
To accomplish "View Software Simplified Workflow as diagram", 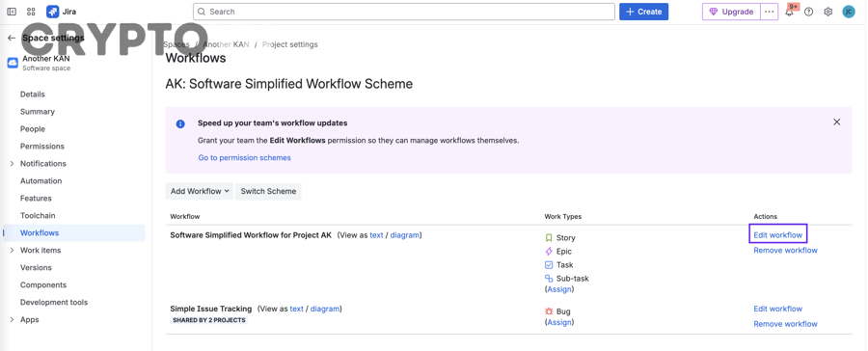I will [x=405, y=235].
